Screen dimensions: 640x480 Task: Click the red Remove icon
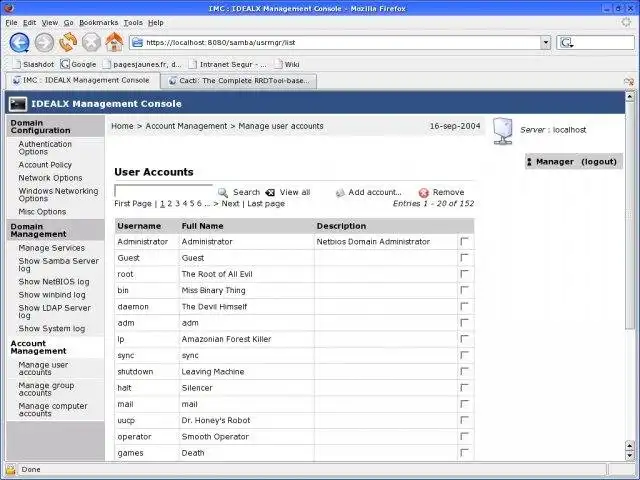click(x=424, y=193)
